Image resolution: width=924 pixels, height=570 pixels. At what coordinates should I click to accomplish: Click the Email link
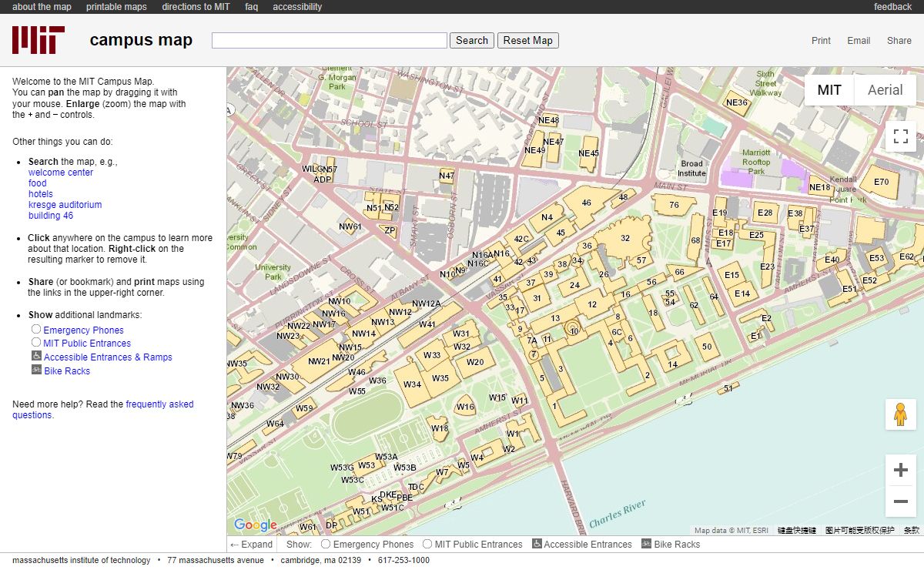point(859,41)
